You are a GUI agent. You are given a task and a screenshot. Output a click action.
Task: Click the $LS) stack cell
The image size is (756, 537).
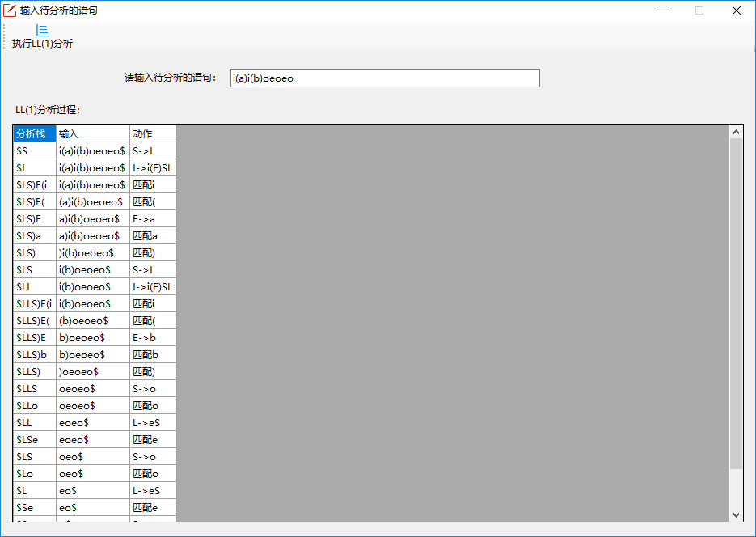pos(35,252)
